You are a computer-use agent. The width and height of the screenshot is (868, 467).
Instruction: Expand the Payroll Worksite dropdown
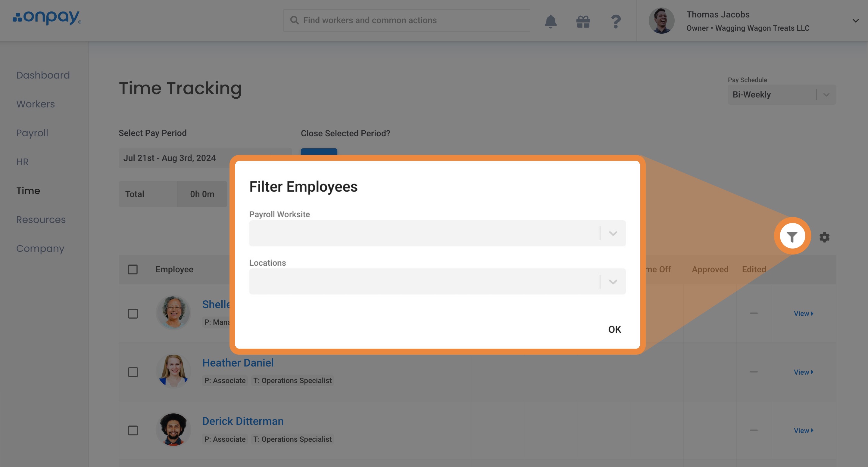(437, 233)
